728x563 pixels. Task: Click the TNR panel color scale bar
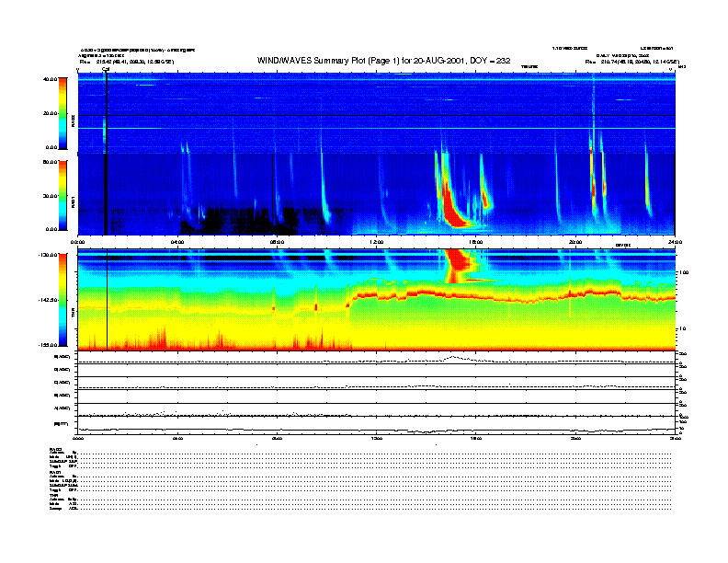click(x=63, y=300)
